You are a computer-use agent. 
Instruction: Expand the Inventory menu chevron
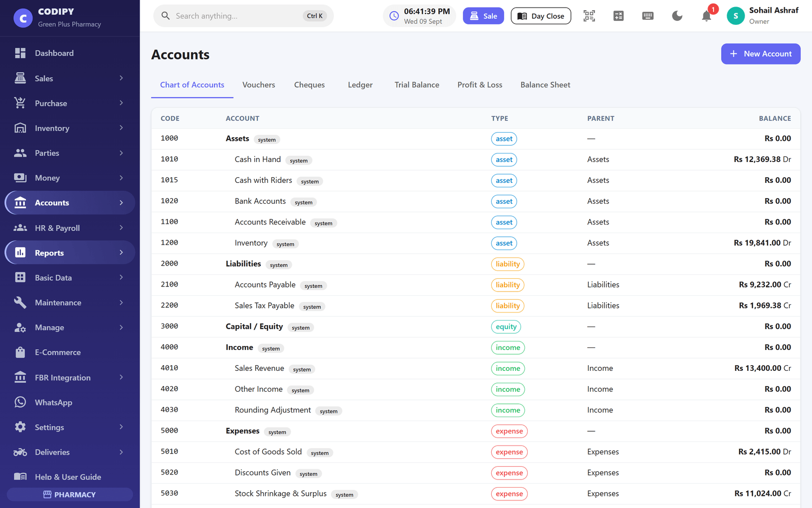121,128
